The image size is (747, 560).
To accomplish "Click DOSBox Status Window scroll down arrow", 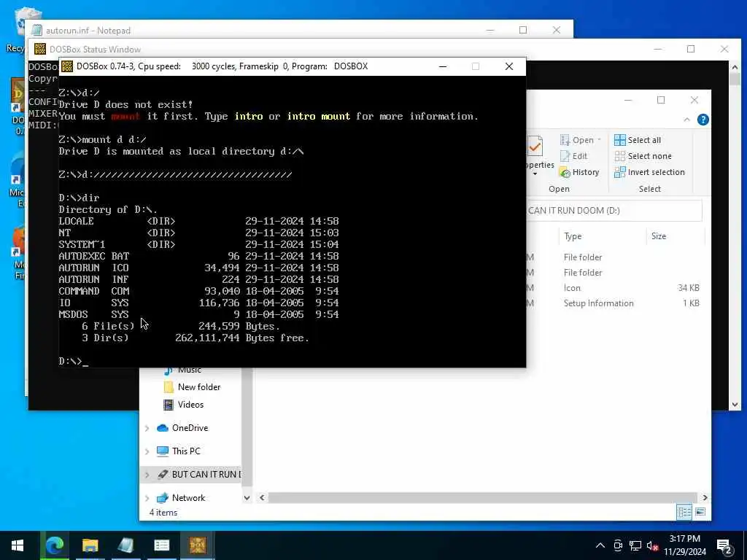I will pyautogui.click(x=735, y=405).
